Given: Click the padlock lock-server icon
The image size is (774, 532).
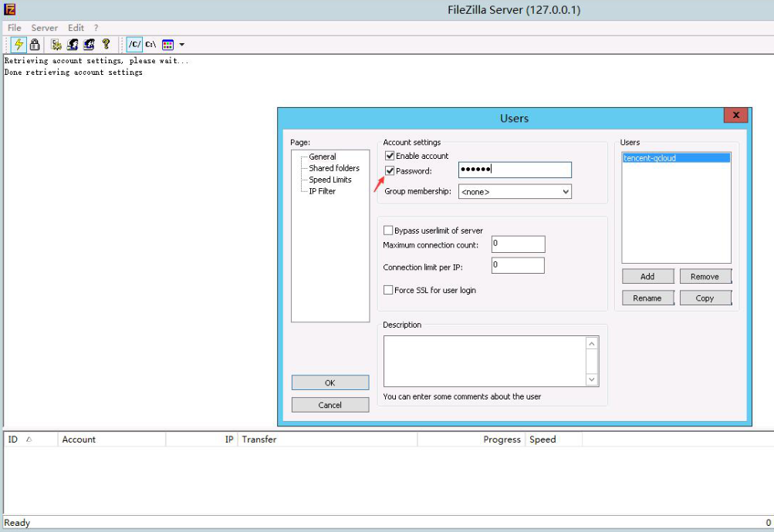Looking at the screenshot, I should click(35, 45).
